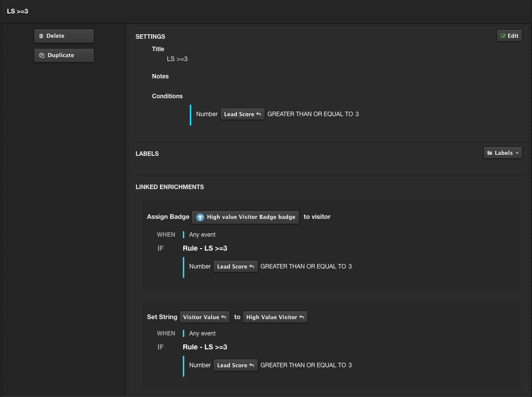
Task: Click the pencil icon on Edit
Action: click(x=503, y=36)
